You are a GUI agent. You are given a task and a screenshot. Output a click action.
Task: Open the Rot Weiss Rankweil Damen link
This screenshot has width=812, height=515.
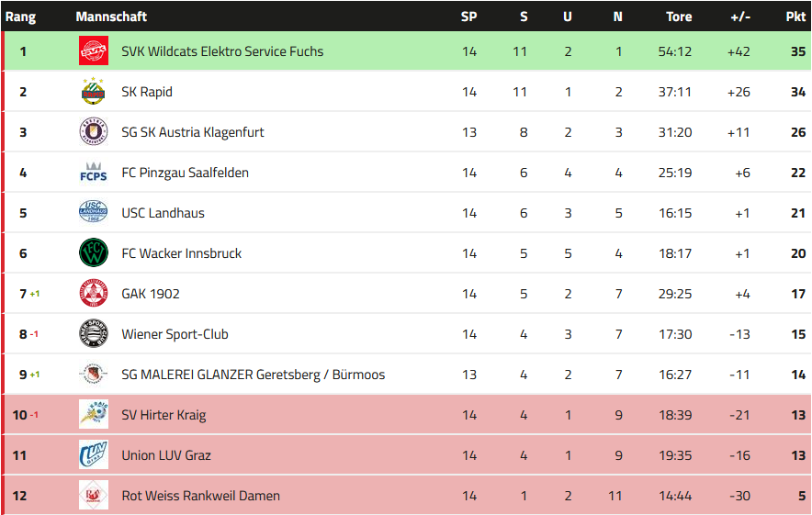(x=200, y=496)
